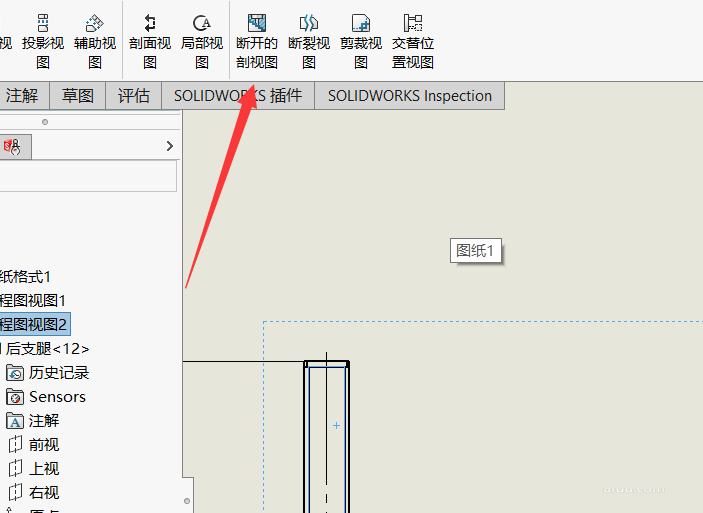This screenshot has height=513, width=703.
Task: Select the Crop View (剪裁视图) tool
Action: pyautogui.click(x=361, y=41)
